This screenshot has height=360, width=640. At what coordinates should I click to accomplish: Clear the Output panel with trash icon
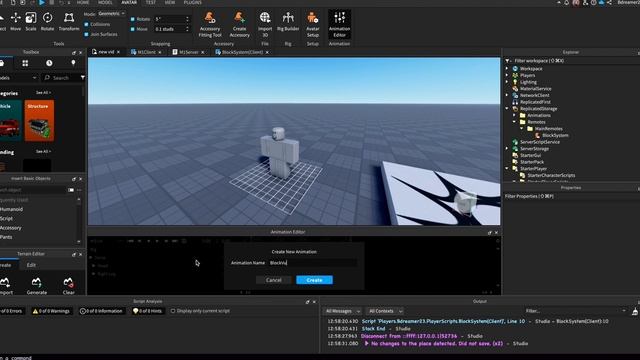[635, 311]
